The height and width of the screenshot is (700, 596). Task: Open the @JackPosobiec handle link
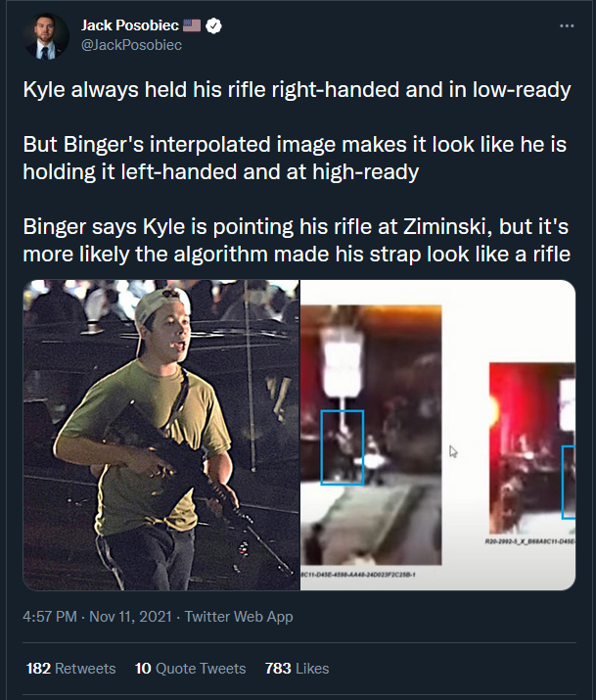click(x=131, y=45)
